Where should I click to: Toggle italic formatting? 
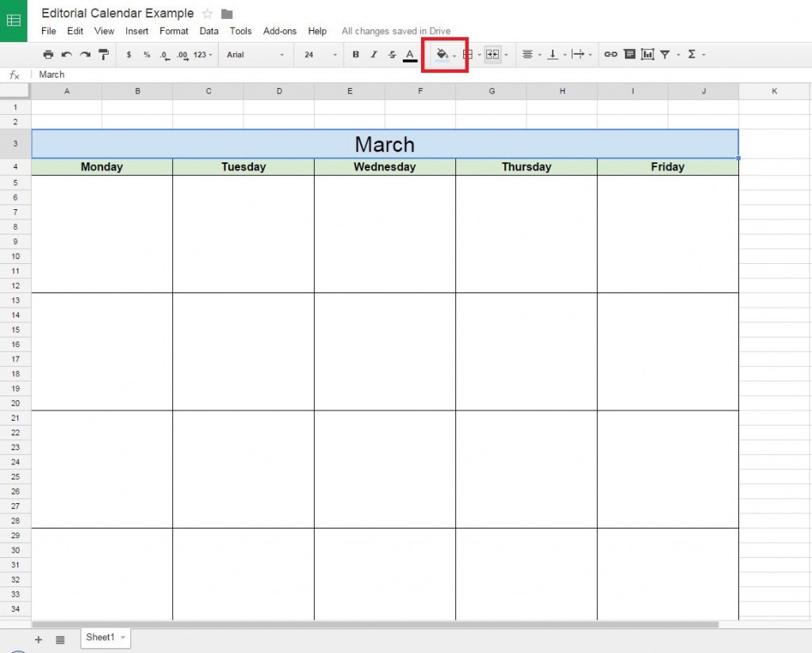[x=373, y=54]
